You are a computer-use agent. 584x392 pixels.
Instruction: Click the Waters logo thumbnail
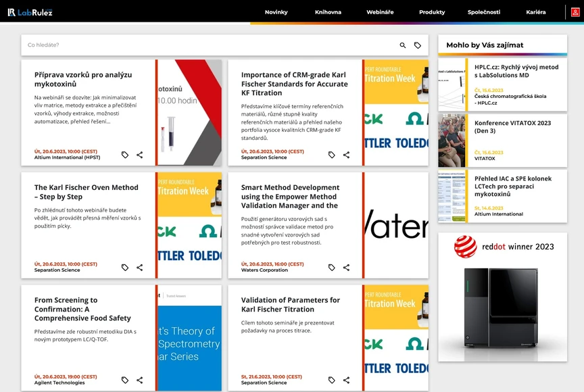point(396,225)
